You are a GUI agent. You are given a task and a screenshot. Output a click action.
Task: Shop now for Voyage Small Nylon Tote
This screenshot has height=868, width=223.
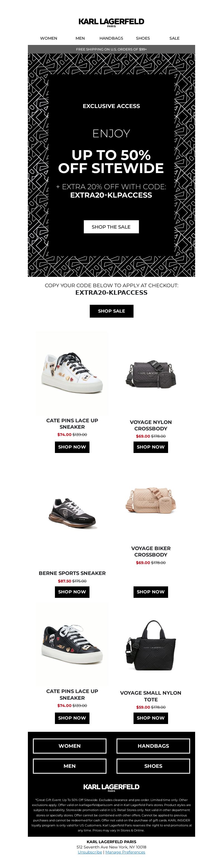tap(151, 718)
